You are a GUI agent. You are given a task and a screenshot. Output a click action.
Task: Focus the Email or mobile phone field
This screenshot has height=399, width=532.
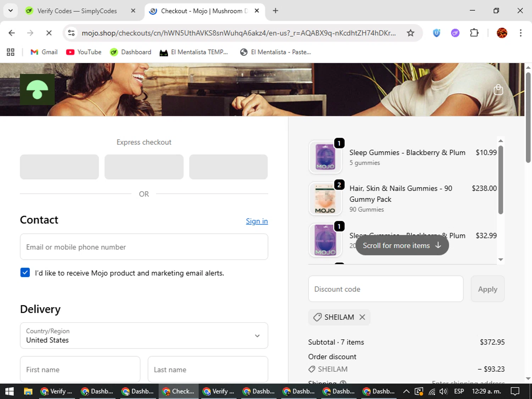(144, 247)
